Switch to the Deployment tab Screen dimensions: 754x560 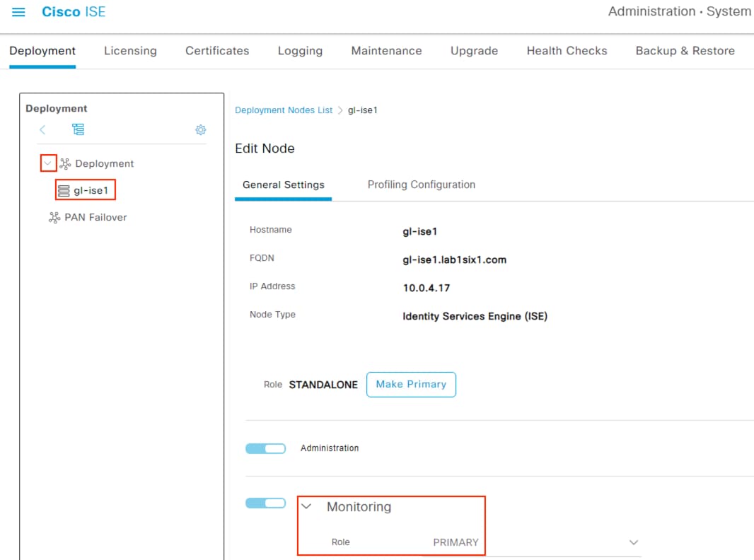coord(42,51)
